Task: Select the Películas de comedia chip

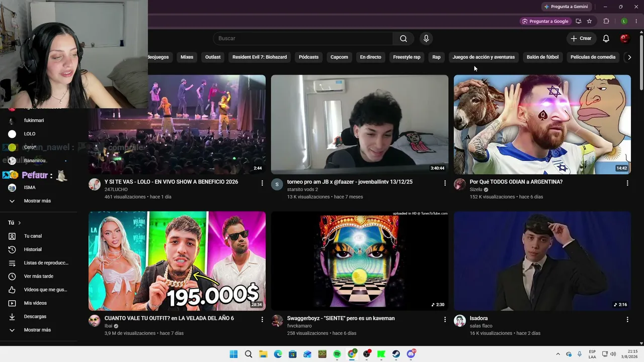Action: [593, 57]
